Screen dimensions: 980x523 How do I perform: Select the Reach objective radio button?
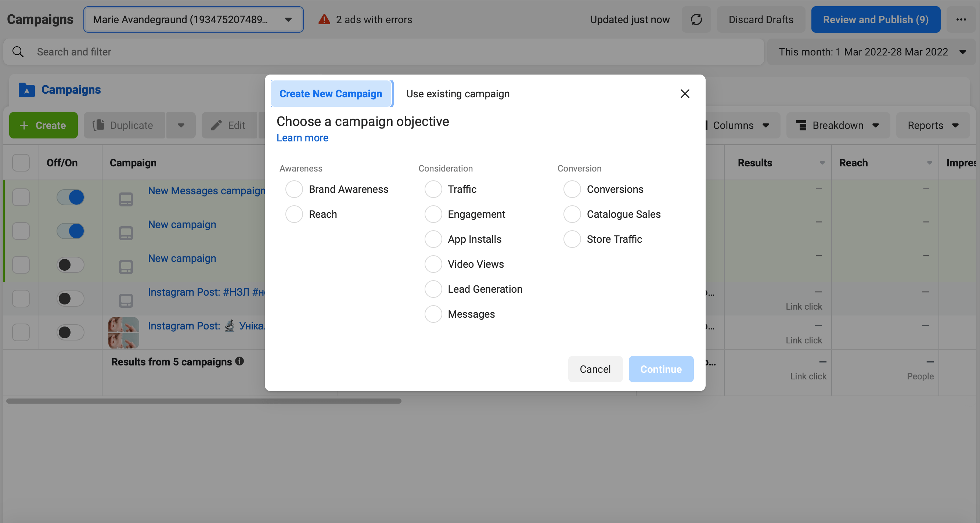pyautogui.click(x=294, y=214)
